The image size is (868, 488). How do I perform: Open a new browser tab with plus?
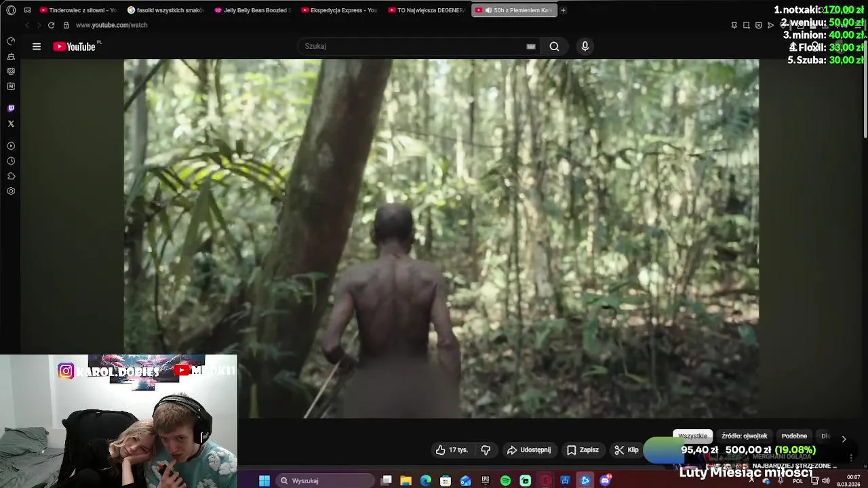(563, 10)
